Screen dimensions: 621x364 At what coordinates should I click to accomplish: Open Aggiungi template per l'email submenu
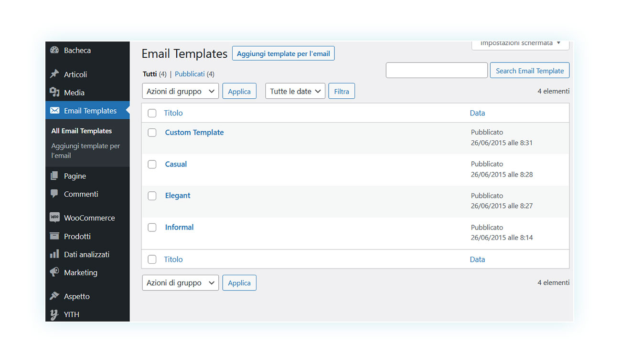click(86, 151)
